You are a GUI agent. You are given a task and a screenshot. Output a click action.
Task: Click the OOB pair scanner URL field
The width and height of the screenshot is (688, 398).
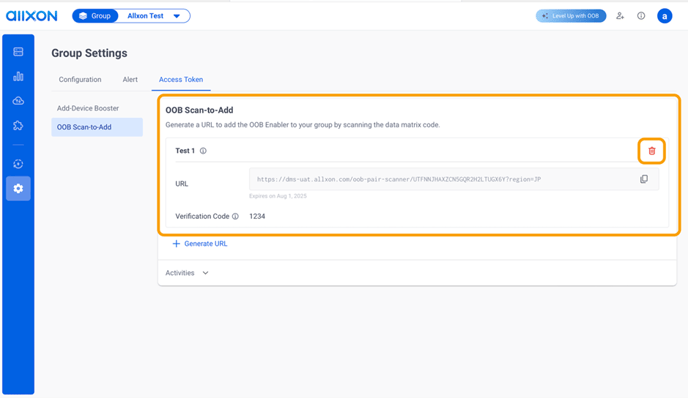tap(454, 179)
